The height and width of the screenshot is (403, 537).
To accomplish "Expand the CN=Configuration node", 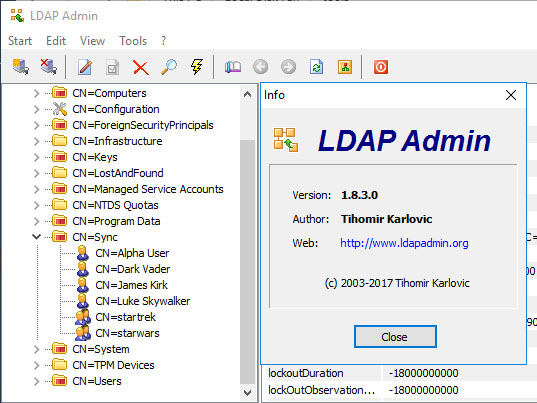I will pos(37,109).
